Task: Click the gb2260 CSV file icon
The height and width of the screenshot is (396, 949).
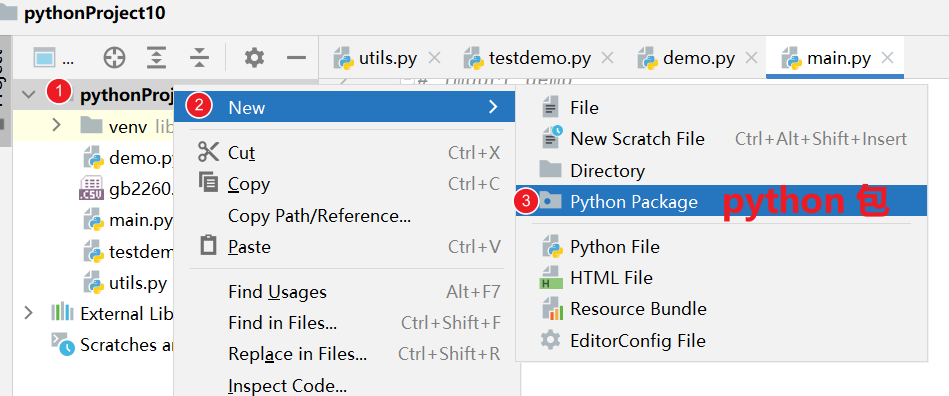Action: tap(91, 190)
